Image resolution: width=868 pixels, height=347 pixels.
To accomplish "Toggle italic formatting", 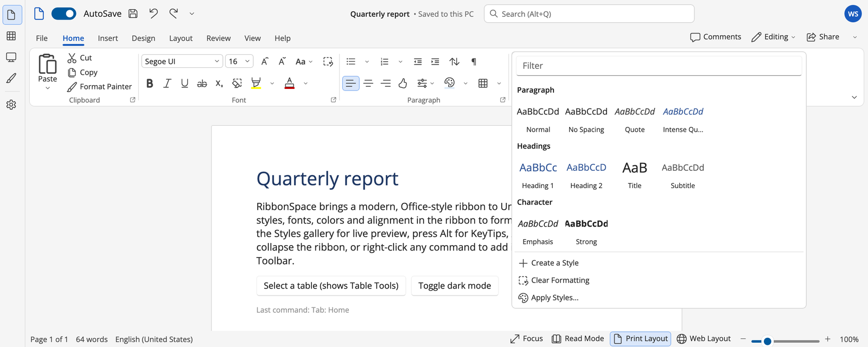I will [x=167, y=83].
